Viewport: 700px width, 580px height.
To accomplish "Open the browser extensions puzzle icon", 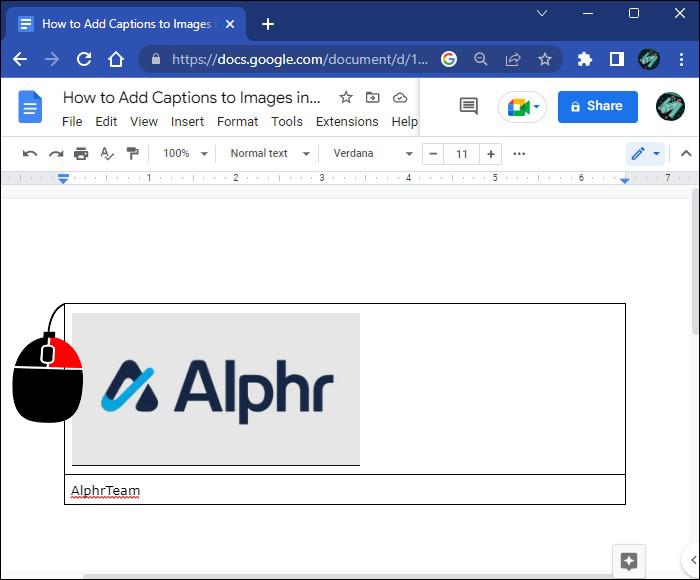I will click(x=584, y=59).
